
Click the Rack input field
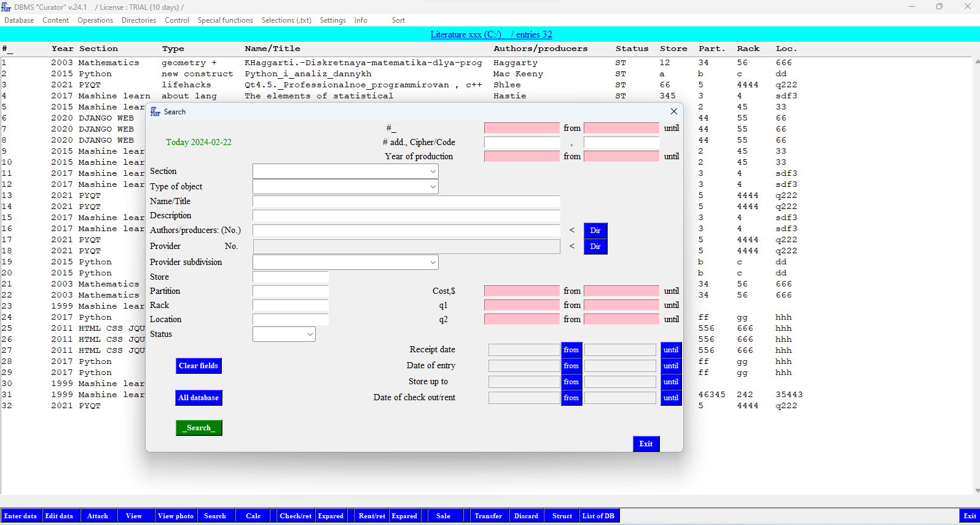291,305
